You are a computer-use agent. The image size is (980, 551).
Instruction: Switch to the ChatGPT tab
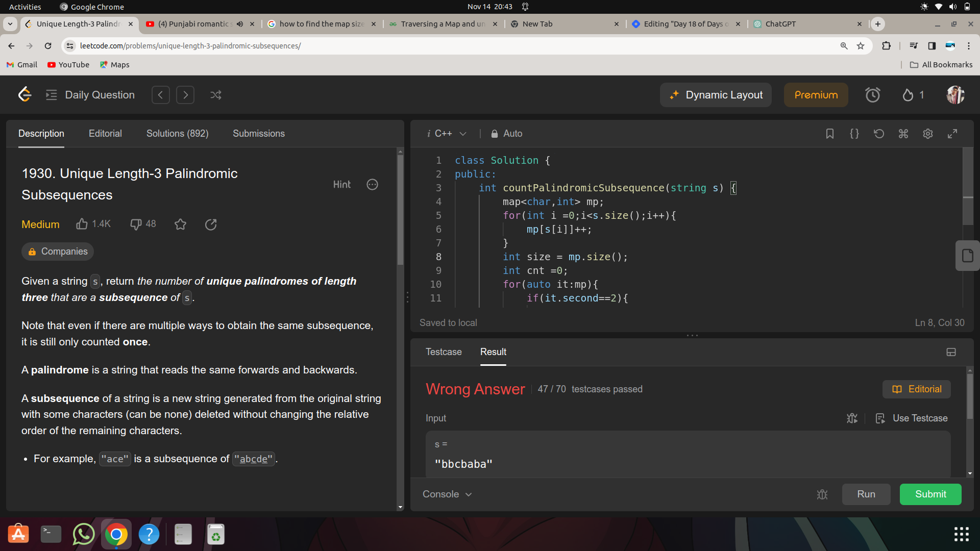coord(807,24)
